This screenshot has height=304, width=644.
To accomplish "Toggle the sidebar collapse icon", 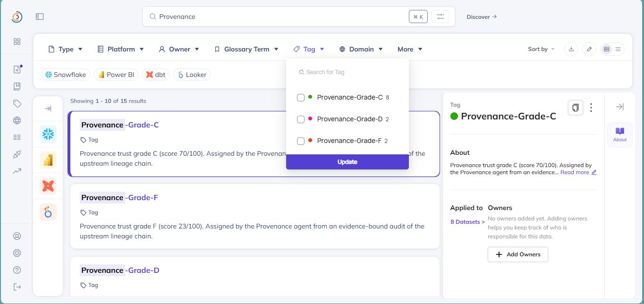I will pos(40,17).
